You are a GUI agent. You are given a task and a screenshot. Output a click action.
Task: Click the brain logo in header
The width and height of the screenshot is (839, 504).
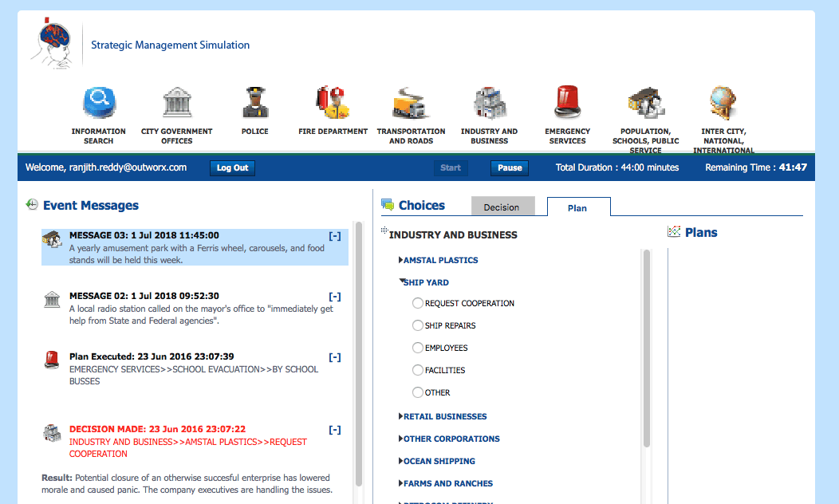click(x=51, y=43)
